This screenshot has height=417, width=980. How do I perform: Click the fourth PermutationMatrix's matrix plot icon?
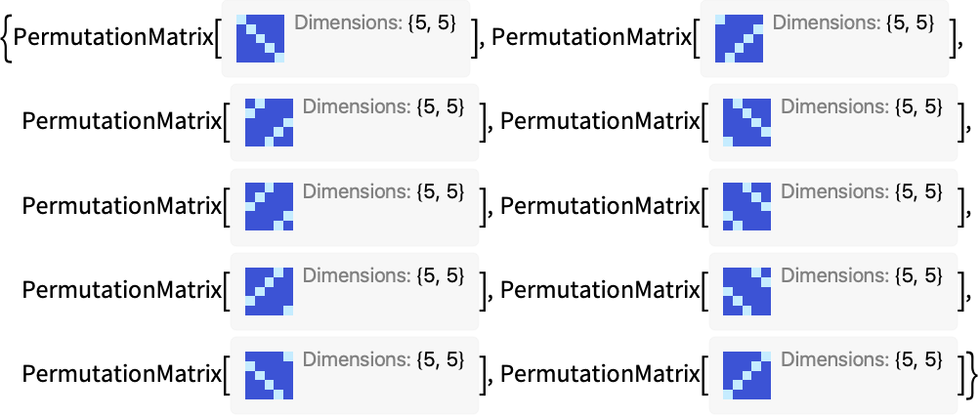pyautogui.click(x=746, y=122)
